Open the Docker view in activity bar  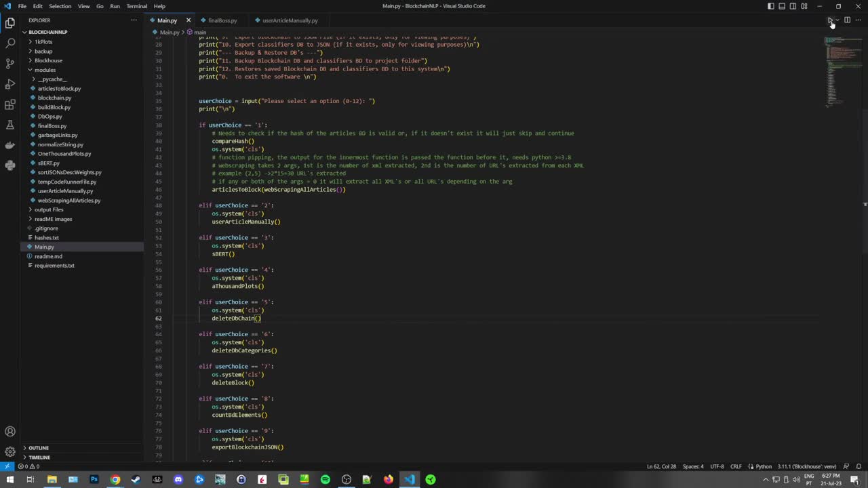[x=10, y=145]
